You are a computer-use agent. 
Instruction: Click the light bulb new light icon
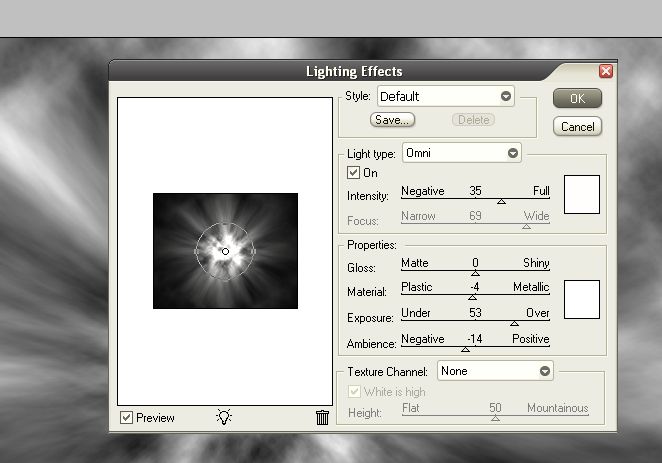[x=224, y=417]
